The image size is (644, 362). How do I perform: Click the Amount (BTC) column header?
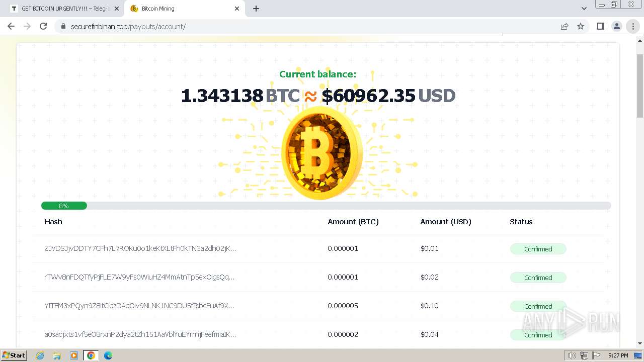[353, 222]
